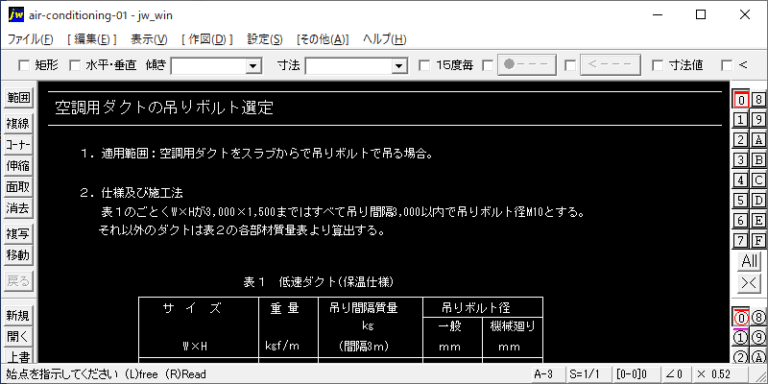The height and width of the screenshot is (384, 768).
Task: Select layer 0 square button
Action: (741, 99)
